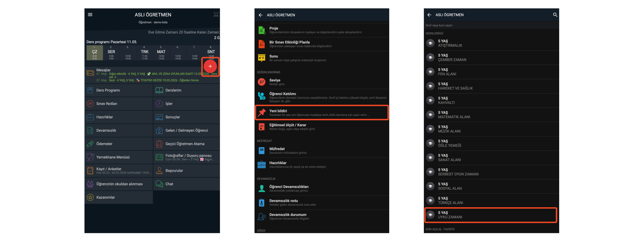This screenshot has height=242, width=644.
Task: Select 5 YAŞ TÜRKÇE ALANI class
Action: [491, 201]
